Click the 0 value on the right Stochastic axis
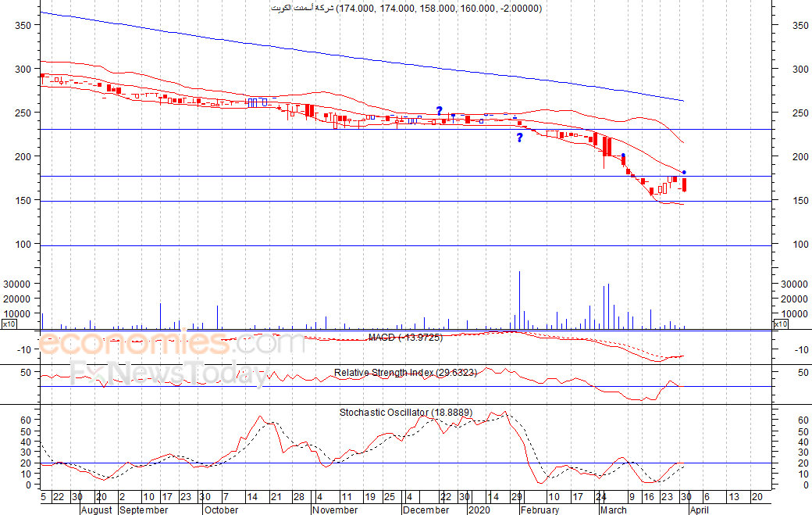The width and height of the screenshot is (812, 515). 806,485
